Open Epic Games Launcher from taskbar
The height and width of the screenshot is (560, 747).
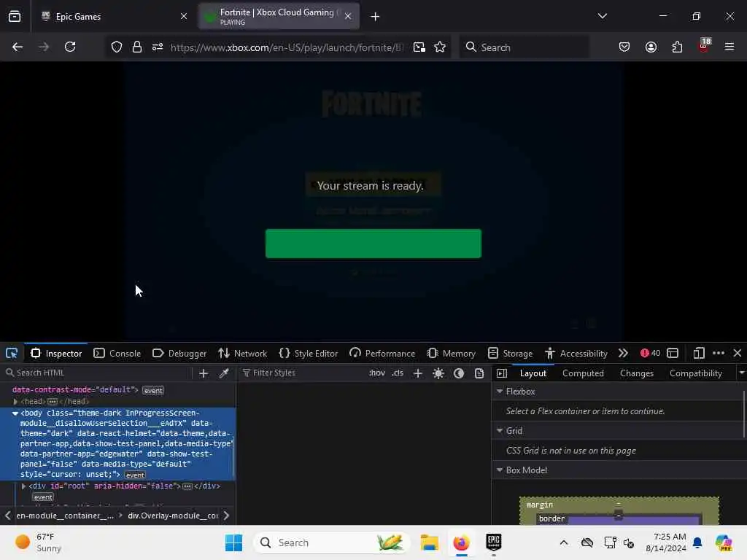coord(494,542)
